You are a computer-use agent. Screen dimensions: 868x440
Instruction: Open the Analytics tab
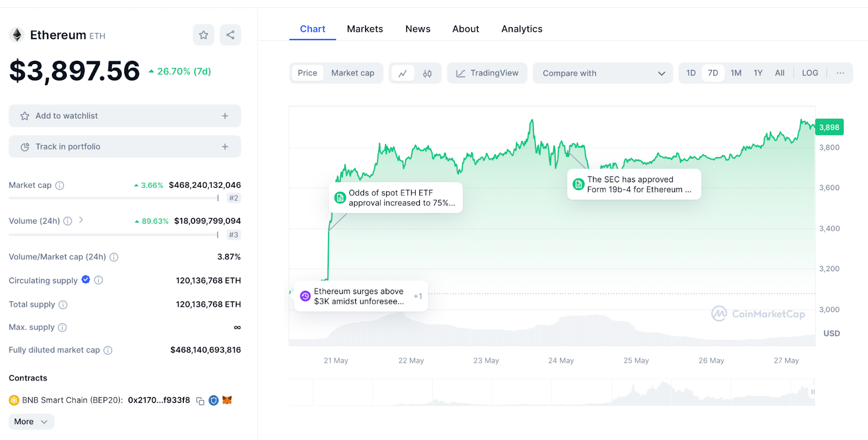click(522, 29)
